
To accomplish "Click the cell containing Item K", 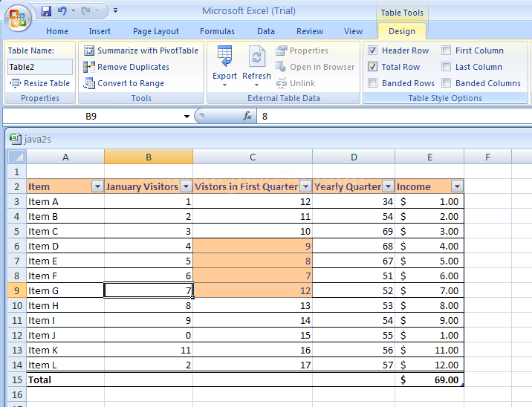I will tap(65, 350).
